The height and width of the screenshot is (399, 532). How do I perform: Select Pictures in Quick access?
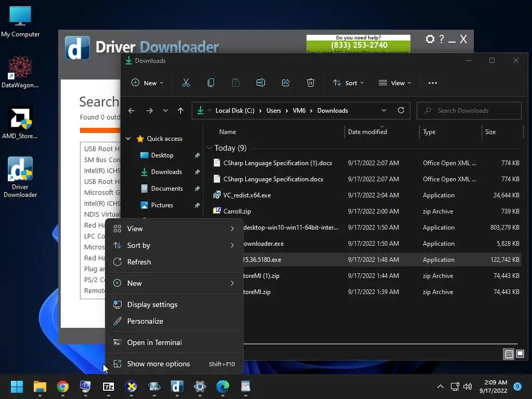(162, 205)
